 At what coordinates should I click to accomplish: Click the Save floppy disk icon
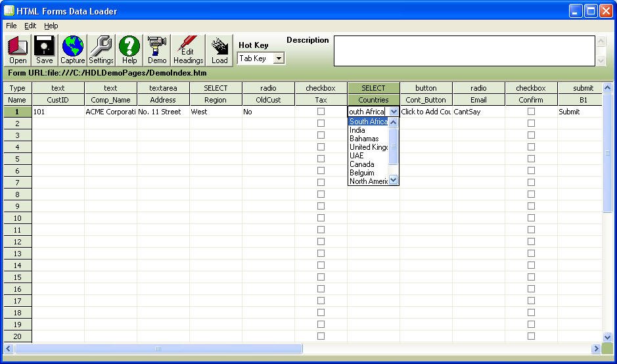pyautogui.click(x=45, y=50)
